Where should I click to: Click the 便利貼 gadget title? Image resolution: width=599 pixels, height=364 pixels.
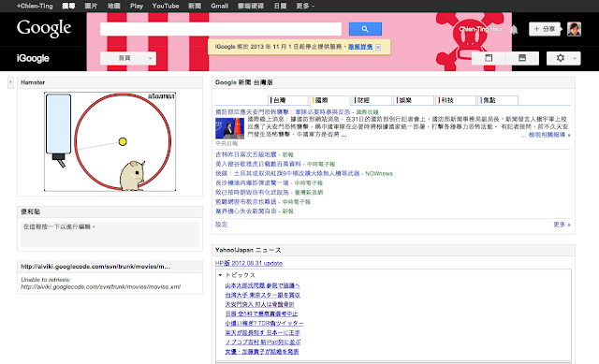click(x=31, y=211)
